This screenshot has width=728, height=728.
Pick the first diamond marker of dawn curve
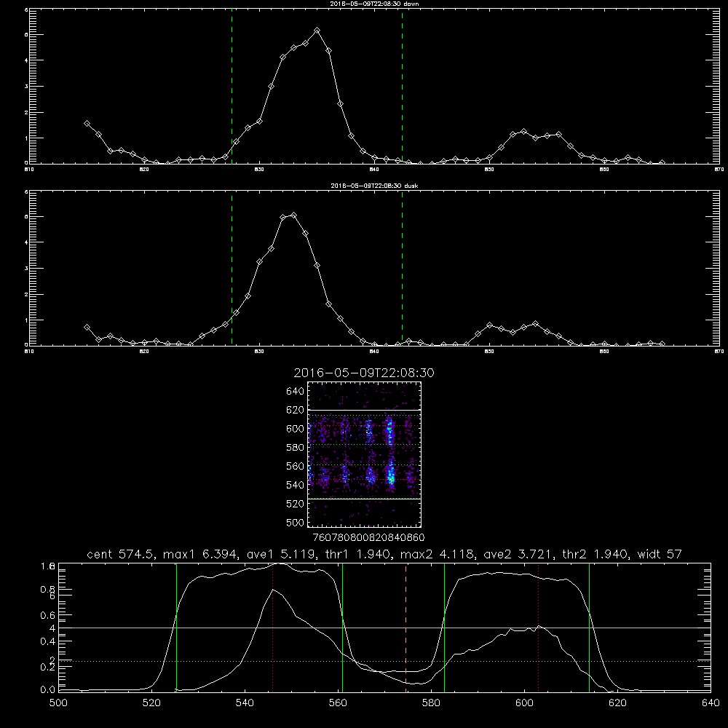(x=87, y=124)
